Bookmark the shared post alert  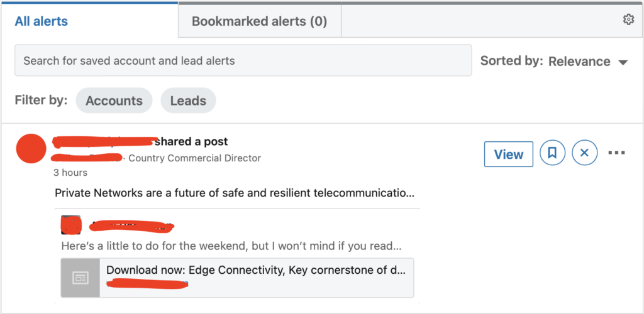pyautogui.click(x=552, y=153)
